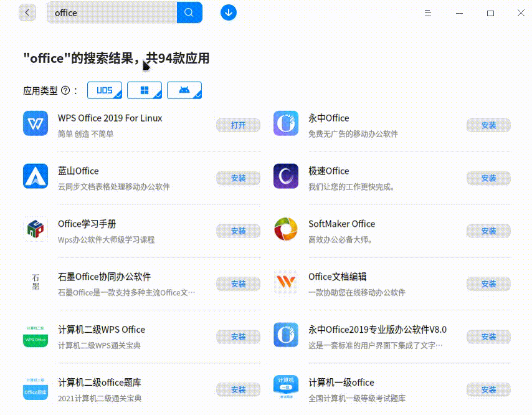Install 计算机二级office题库
This screenshot has height=415, width=532.
tap(238, 390)
